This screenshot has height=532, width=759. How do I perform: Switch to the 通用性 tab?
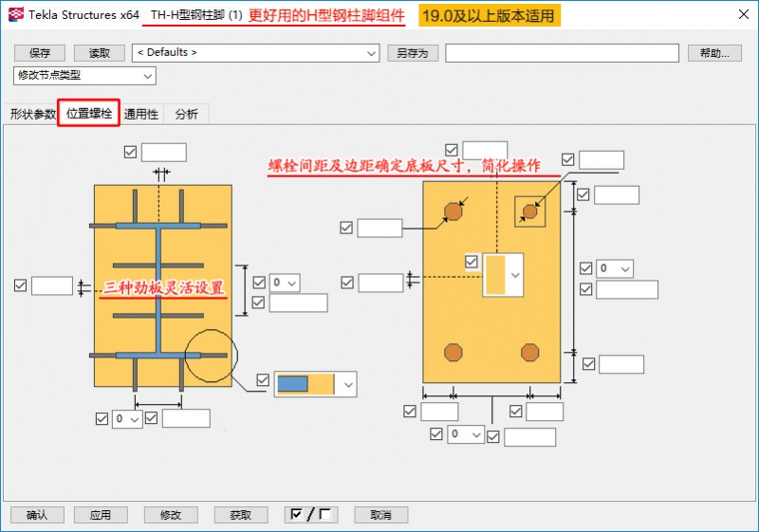140,114
